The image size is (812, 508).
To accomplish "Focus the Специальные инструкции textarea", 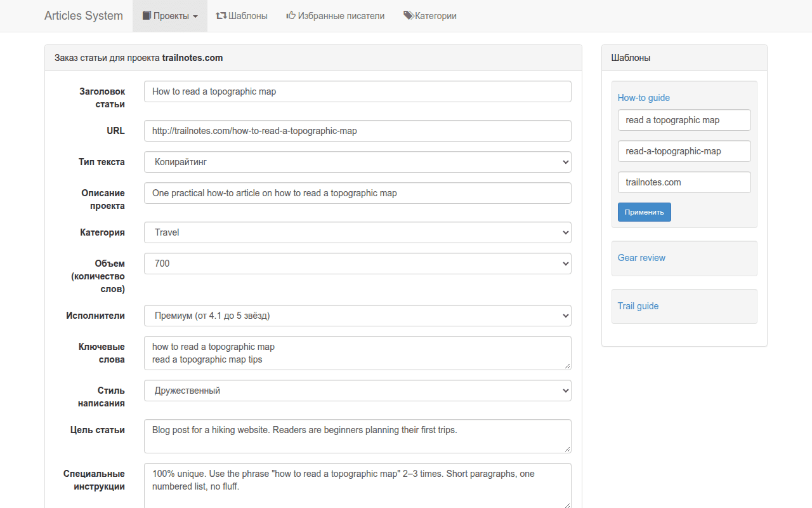I will [358, 486].
